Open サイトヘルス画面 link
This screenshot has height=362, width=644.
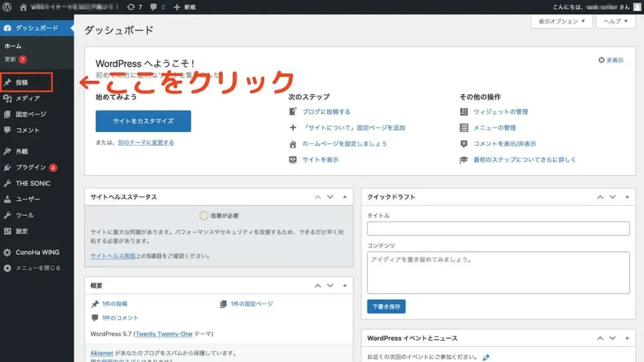click(113, 256)
